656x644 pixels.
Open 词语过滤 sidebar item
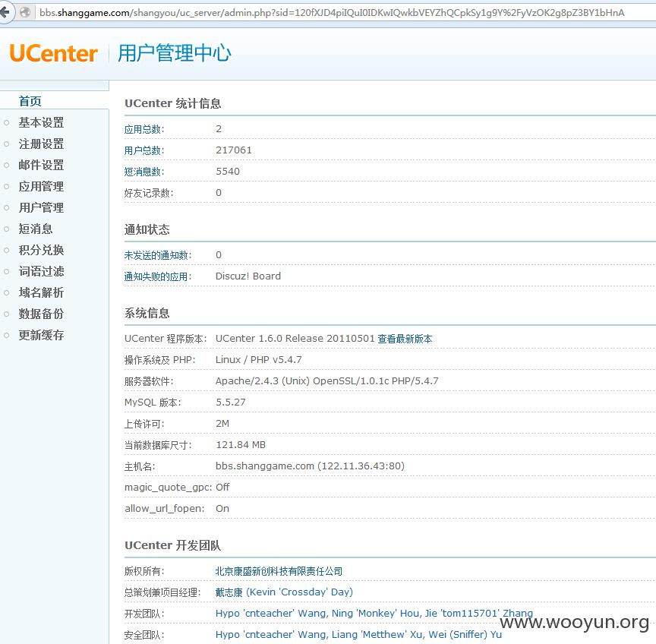(41, 271)
